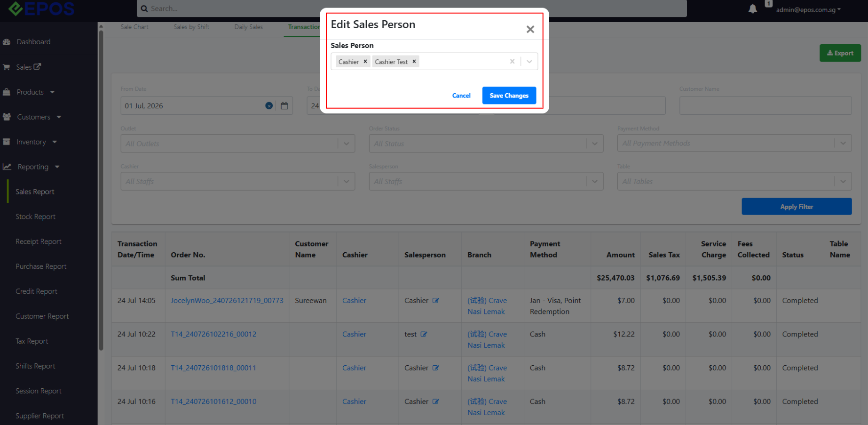Edit salesperson for order 00010
Screen dimensions: 868x425
point(436,401)
